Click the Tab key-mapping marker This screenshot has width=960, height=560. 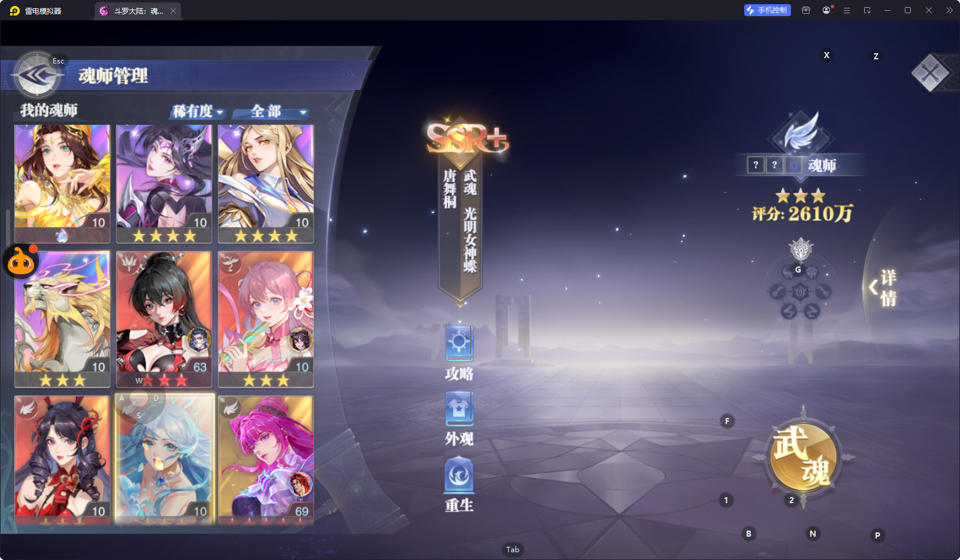point(513,549)
